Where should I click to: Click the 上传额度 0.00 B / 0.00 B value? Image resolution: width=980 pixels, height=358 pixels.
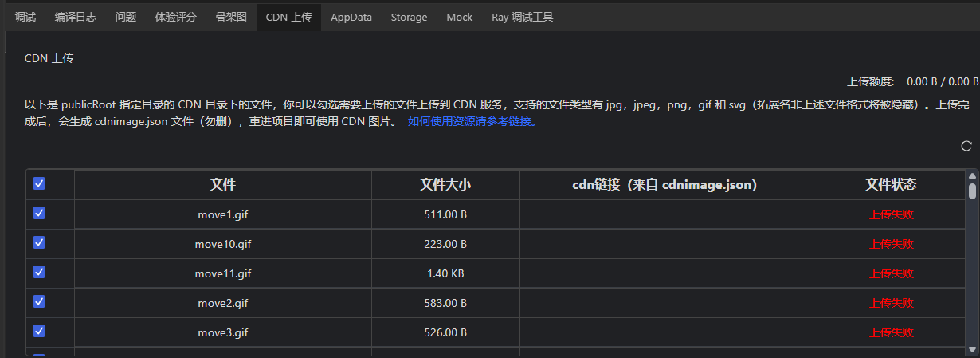943,81
